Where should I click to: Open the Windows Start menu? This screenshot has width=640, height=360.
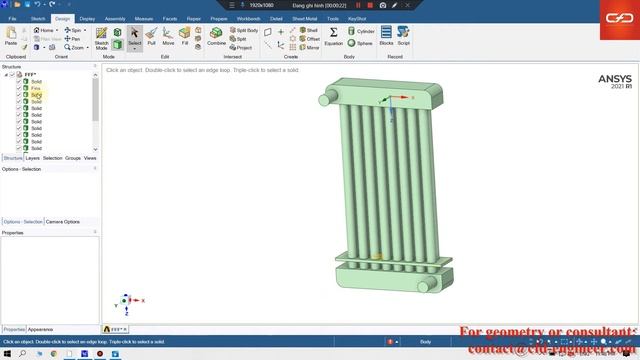7,354
